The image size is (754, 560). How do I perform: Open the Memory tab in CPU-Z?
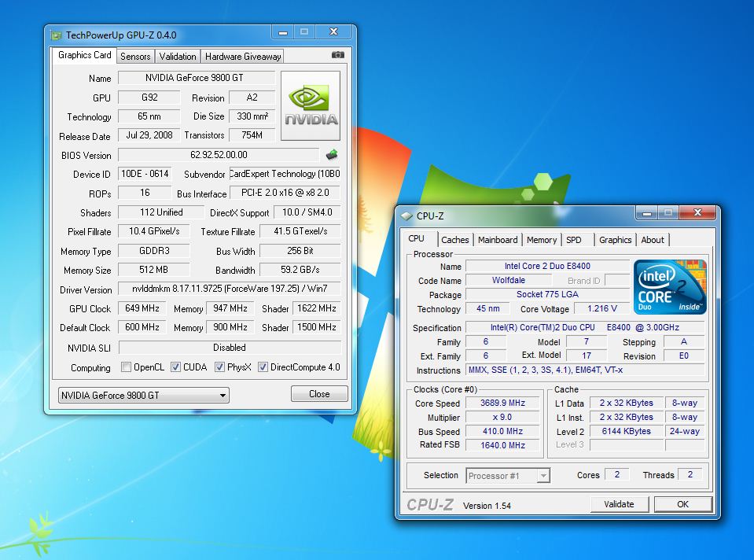click(542, 240)
